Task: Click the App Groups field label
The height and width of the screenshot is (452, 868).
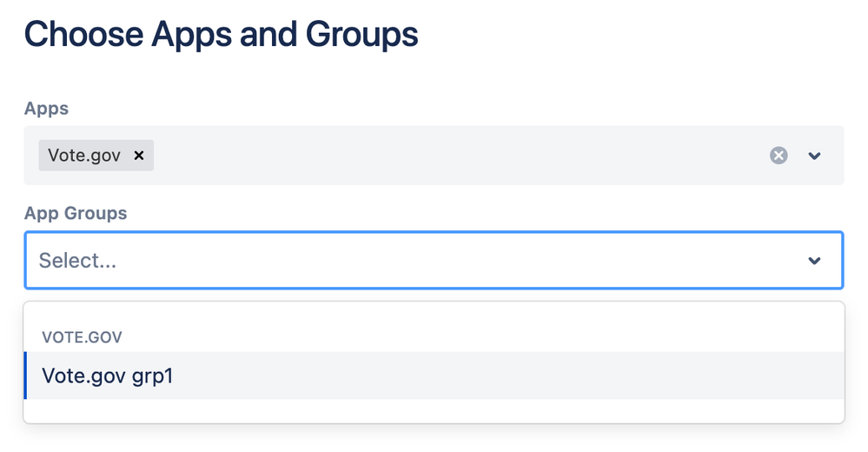Action: pyautogui.click(x=76, y=213)
